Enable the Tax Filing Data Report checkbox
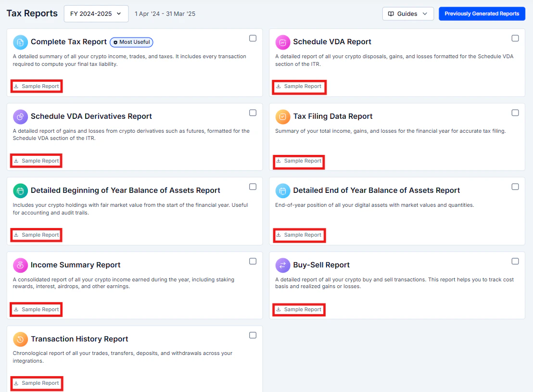The height and width of the screenshot is (392, 533). (515, 113)
